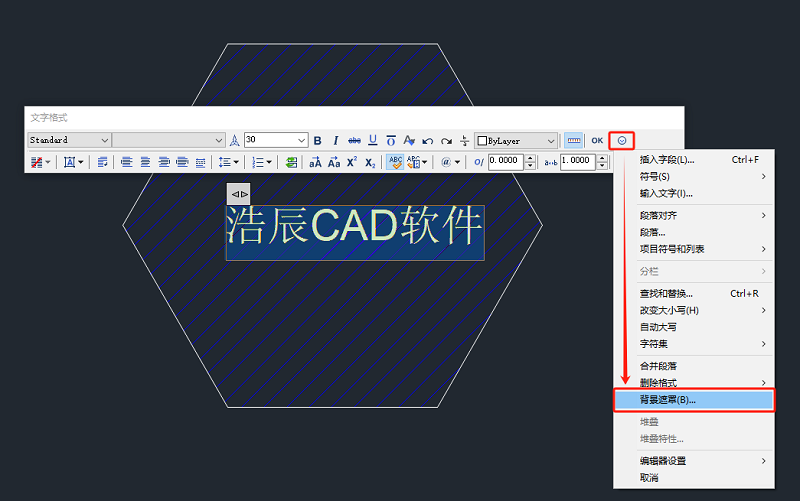Center the paragraph text
Viewport: 800px width, 501px height.
point(145,162)
